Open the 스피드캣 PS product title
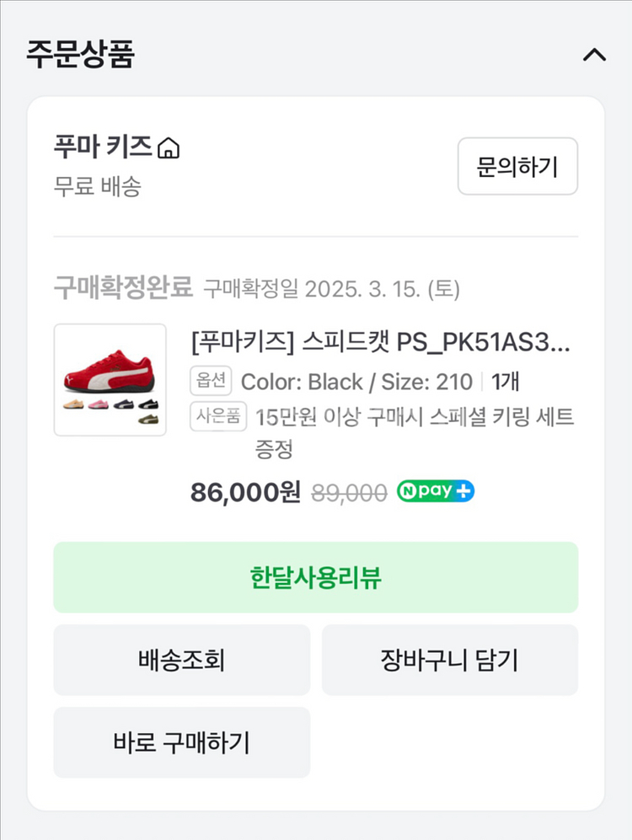This screenshot has height=840, width=632. tap(381, 344)
